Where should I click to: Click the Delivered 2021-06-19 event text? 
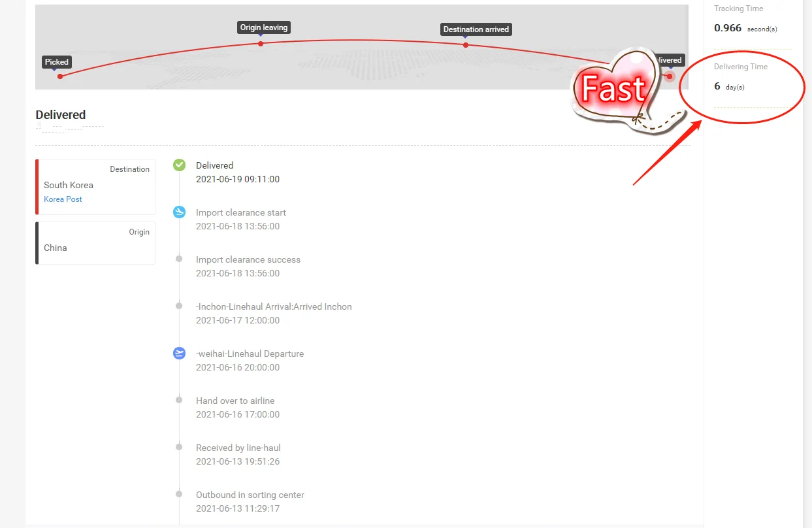tap(238, 173)
